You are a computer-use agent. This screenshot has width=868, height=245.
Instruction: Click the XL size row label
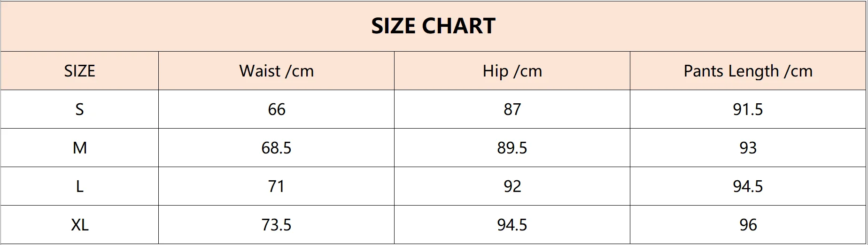click(79, 225)
